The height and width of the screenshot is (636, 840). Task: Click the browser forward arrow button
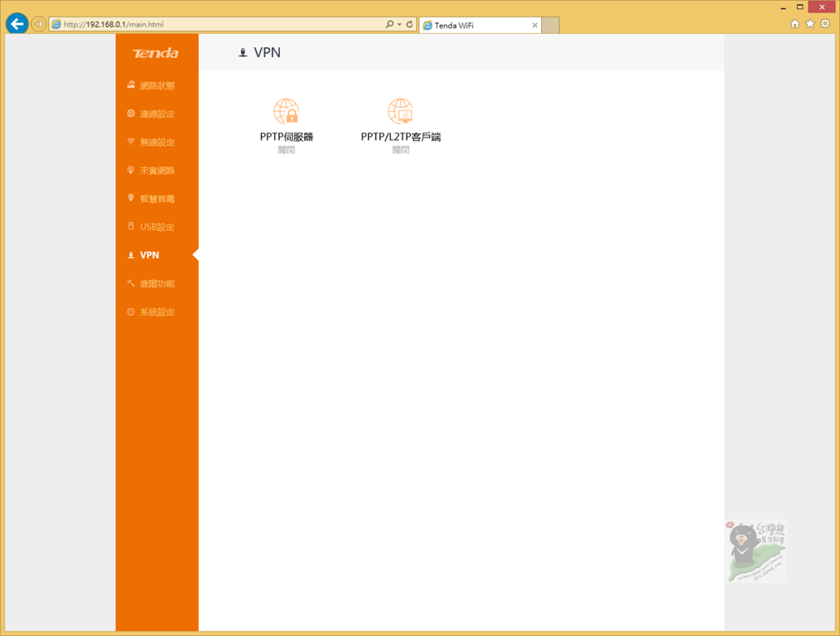[38, 24]
